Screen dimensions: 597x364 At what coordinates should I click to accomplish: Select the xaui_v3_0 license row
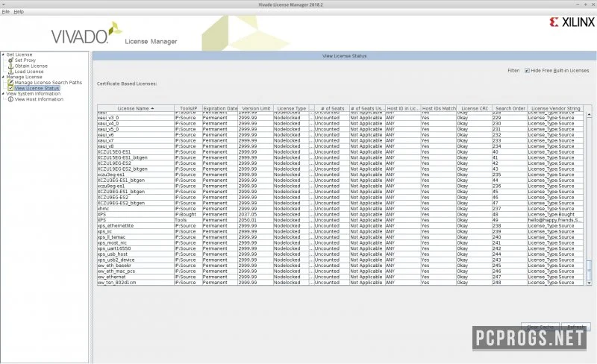[x=340, y=118]
